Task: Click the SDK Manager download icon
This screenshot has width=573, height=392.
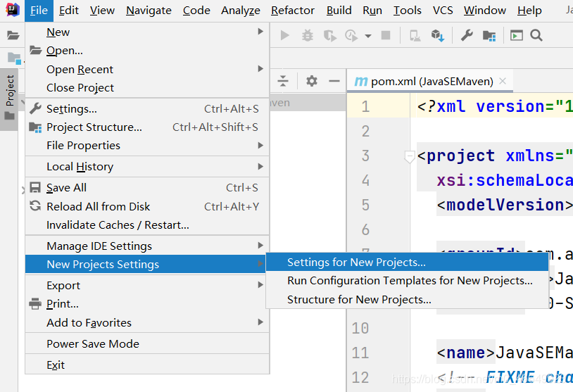Action: pos(437,35)
